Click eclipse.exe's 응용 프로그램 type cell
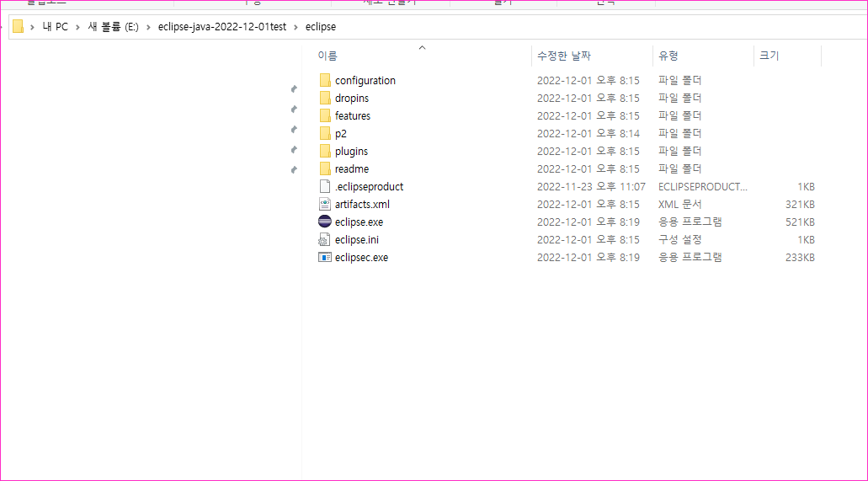 pos(690,222)
